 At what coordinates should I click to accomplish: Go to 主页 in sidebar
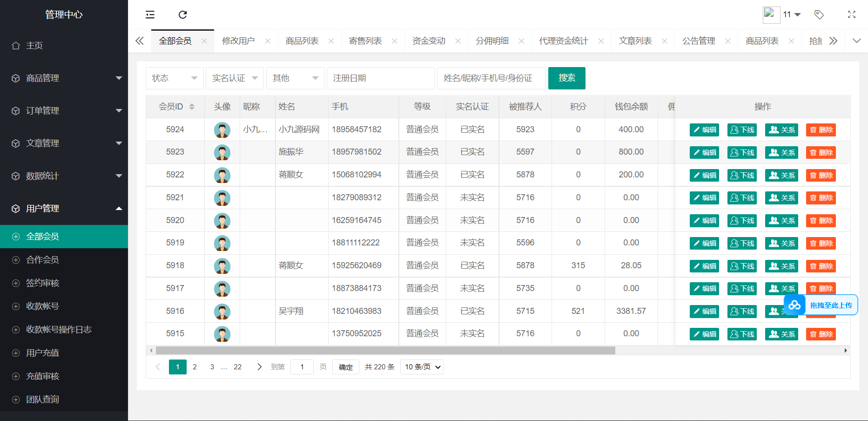pyautogui.click(x=64, y=46)
